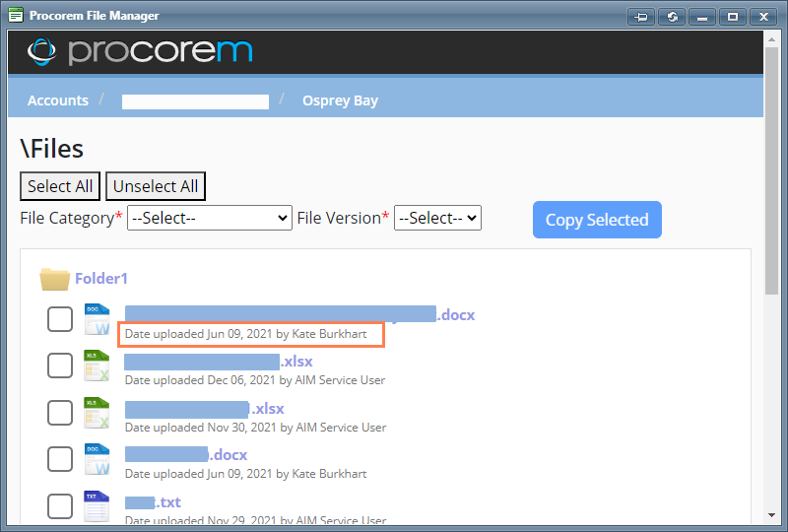The image size is (788, 532).
Task: Check the box for the last .docx file
Action: (60, 459)
